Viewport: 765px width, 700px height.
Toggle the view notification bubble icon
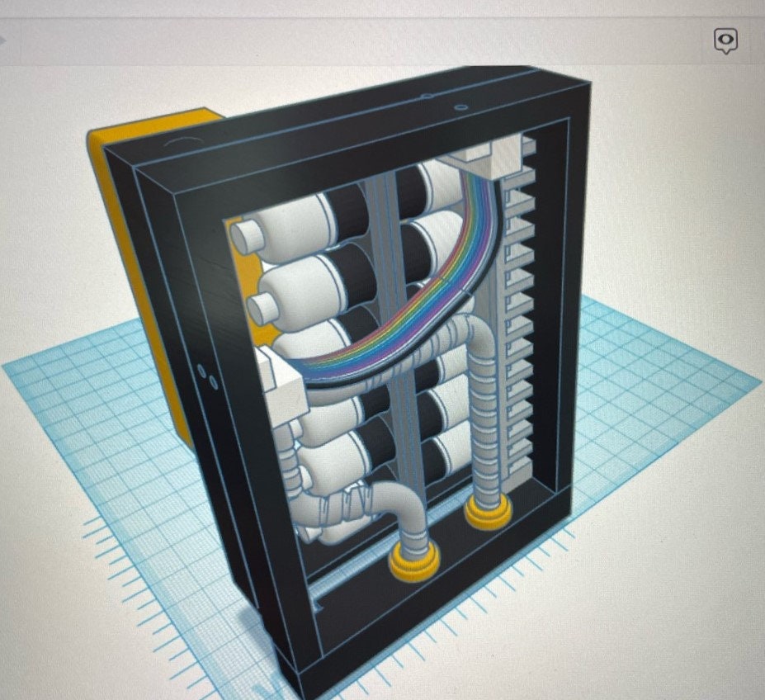coord(726,40)
